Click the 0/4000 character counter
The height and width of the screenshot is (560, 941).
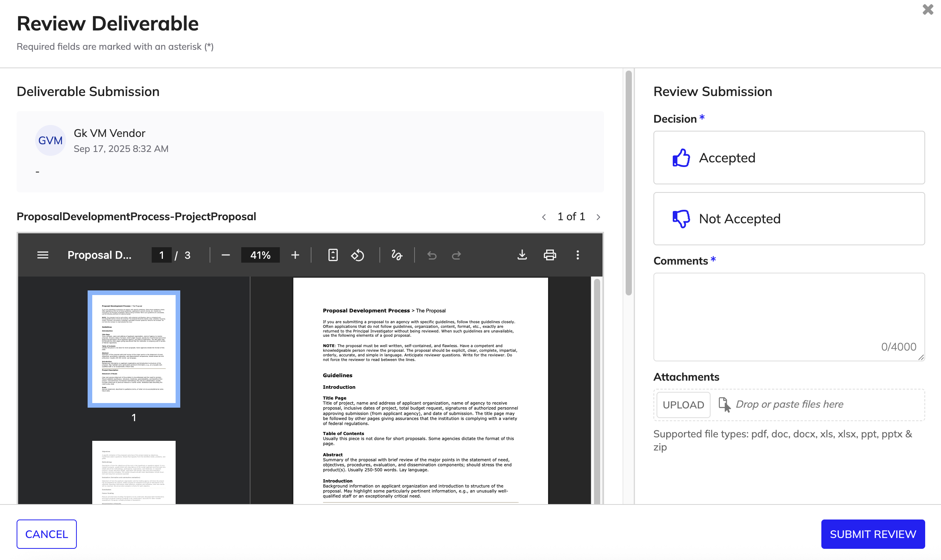[899, 347]
